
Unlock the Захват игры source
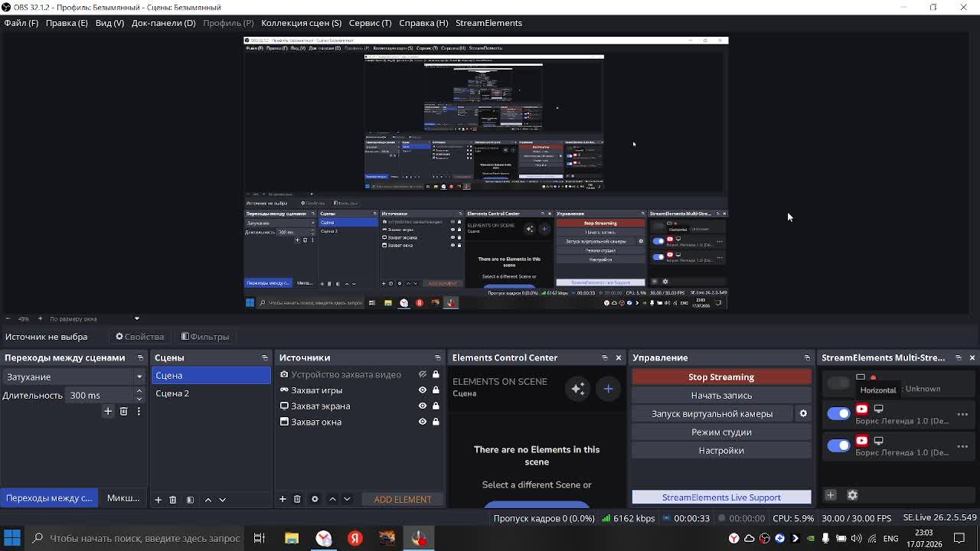(436, 390)
